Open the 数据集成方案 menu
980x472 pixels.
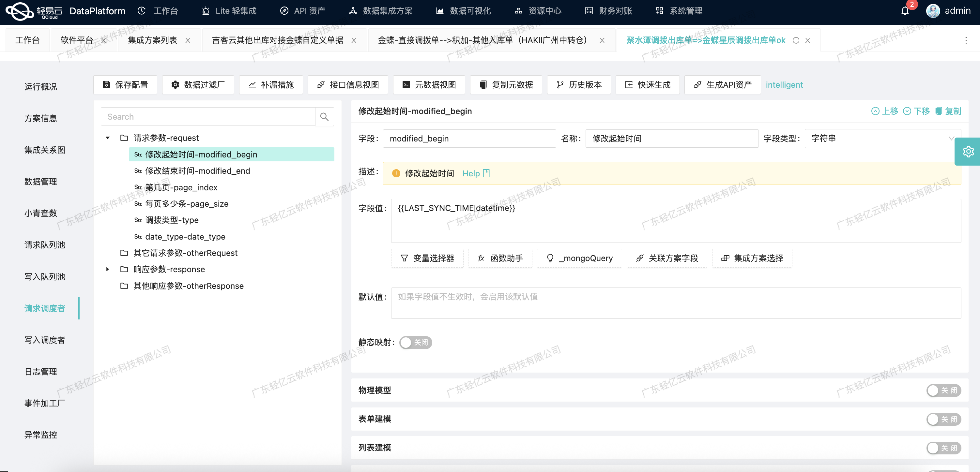click(x=381, y=11)
